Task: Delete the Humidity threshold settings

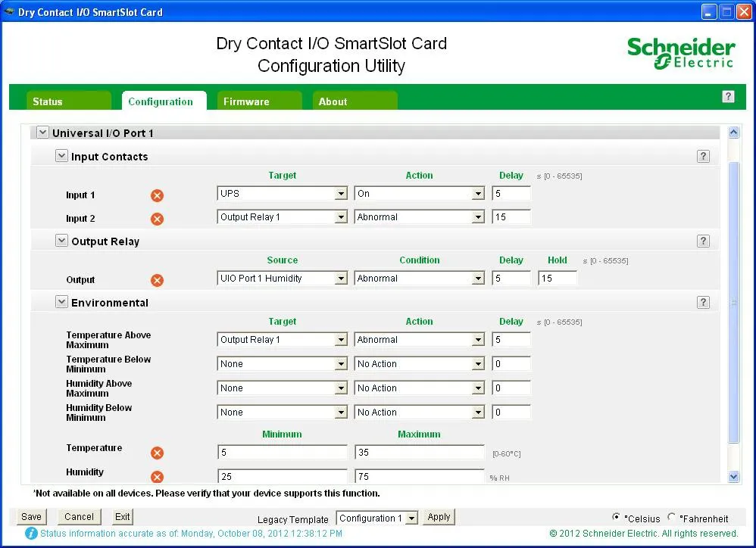Action: 157,477
